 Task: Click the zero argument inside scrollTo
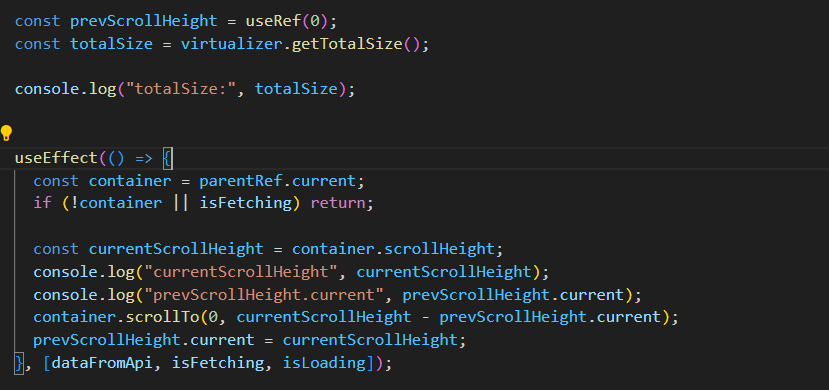(x=213, y=317)
